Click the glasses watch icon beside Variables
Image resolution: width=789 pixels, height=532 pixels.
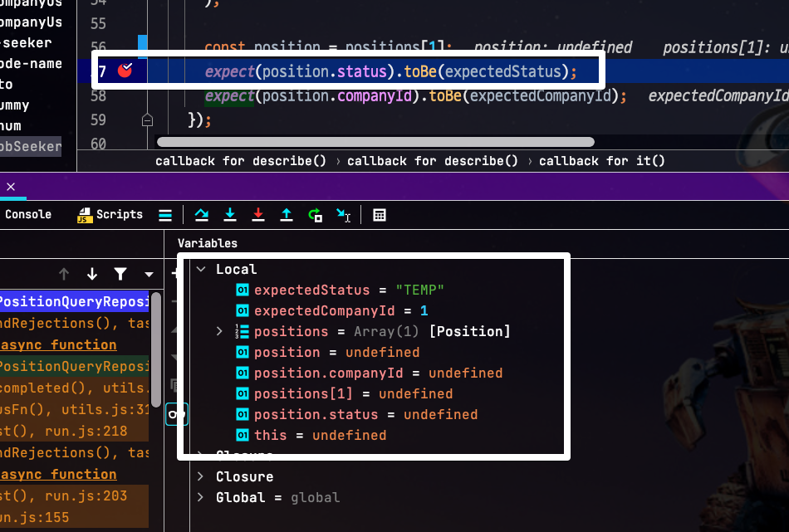[x=177, y=414]
